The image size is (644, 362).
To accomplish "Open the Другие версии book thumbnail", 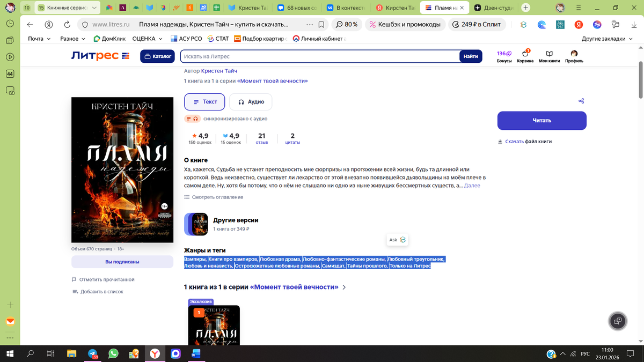I will [x=196, y=224].
